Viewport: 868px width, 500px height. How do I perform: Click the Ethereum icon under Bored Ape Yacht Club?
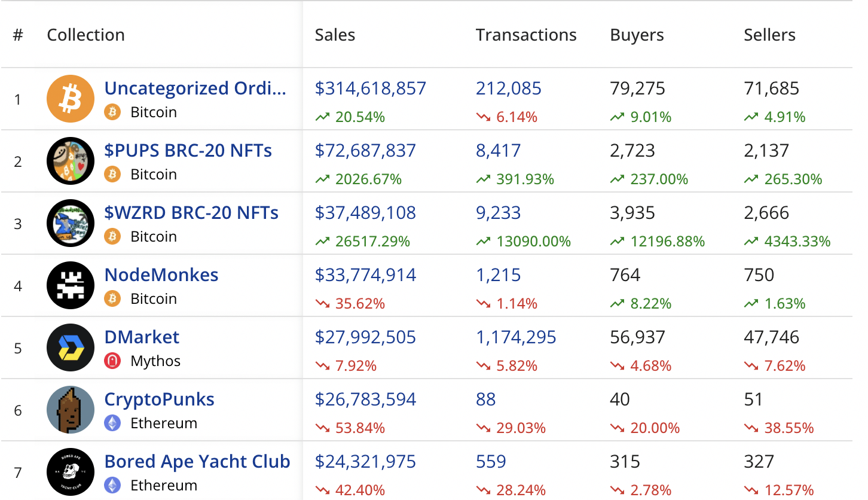coord(112,485)
